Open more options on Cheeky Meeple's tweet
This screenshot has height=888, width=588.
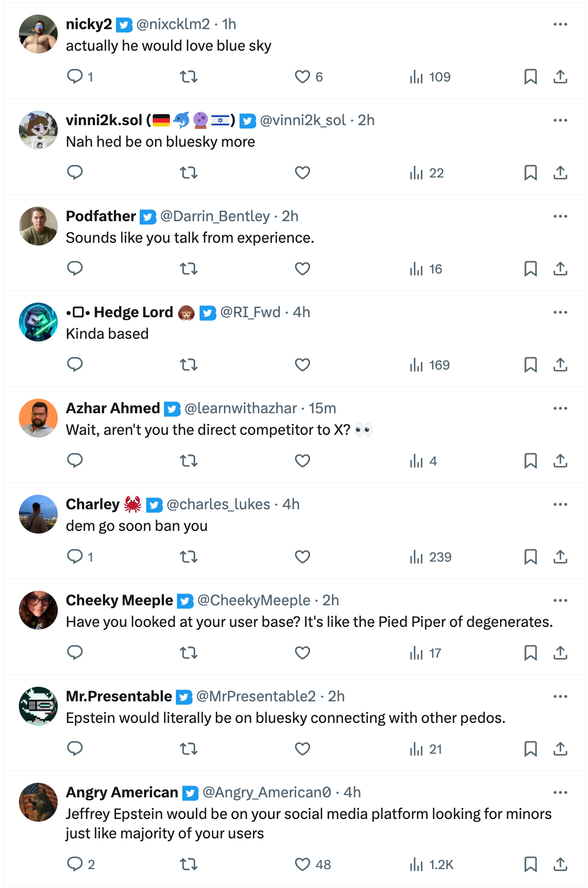pyautogui.click(x=560, y=600)
